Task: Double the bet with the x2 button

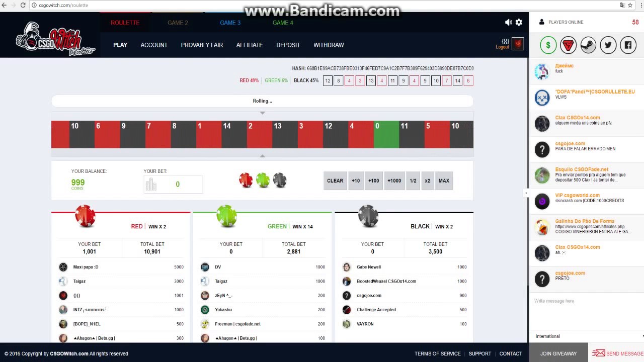Action: (427, 180)
